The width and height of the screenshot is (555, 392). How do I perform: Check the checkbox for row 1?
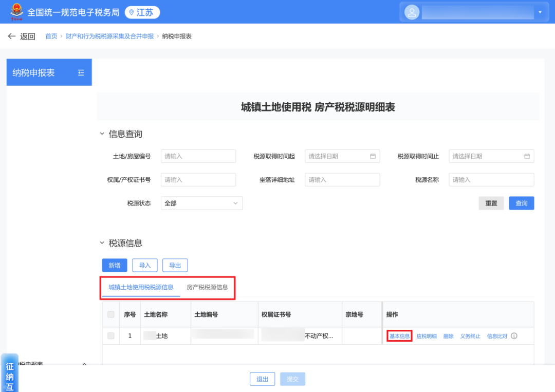coord(111,335)
